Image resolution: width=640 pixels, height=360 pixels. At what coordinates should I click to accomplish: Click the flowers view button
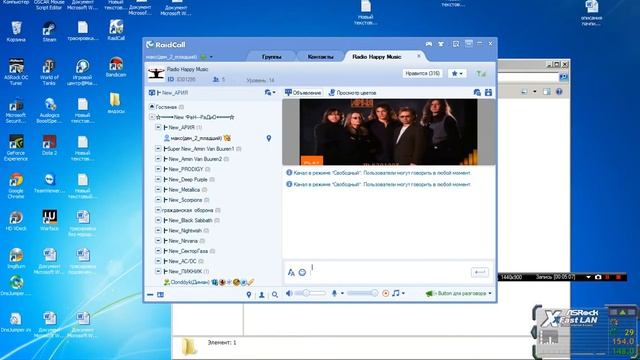(x=352, y=93)
